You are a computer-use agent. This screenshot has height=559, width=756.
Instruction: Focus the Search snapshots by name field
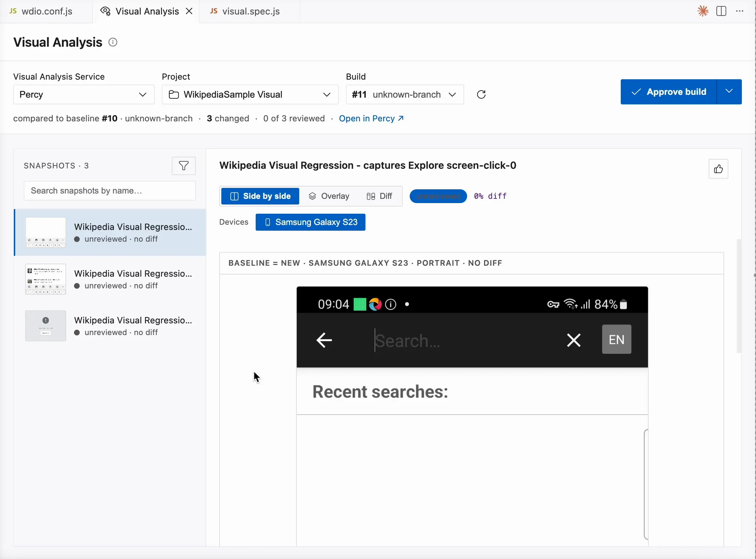click(110, 191)
